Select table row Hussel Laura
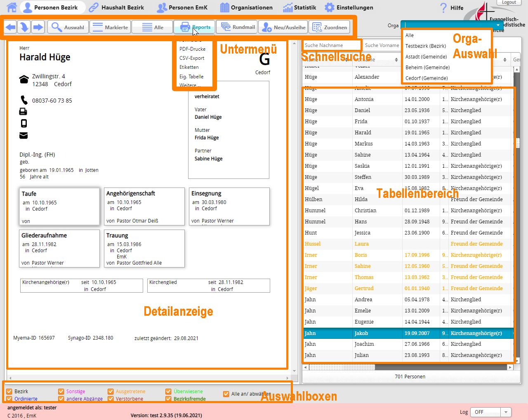528x420 pixels. click(408, 244)
